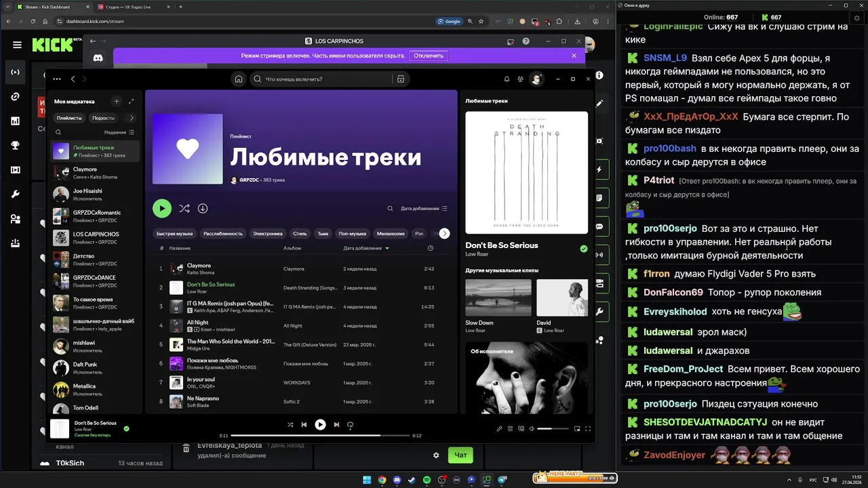Screen dimensions: 868x488
Task: Open Telegram from taskbar
Action: (502, 480)
